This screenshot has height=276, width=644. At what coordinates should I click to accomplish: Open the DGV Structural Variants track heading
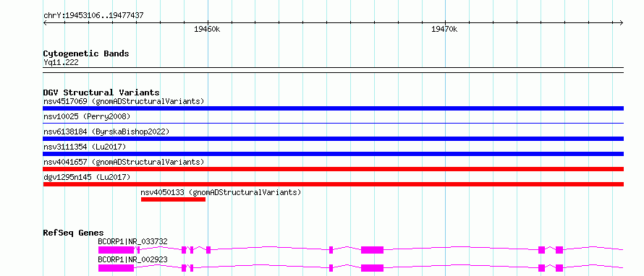101,92
